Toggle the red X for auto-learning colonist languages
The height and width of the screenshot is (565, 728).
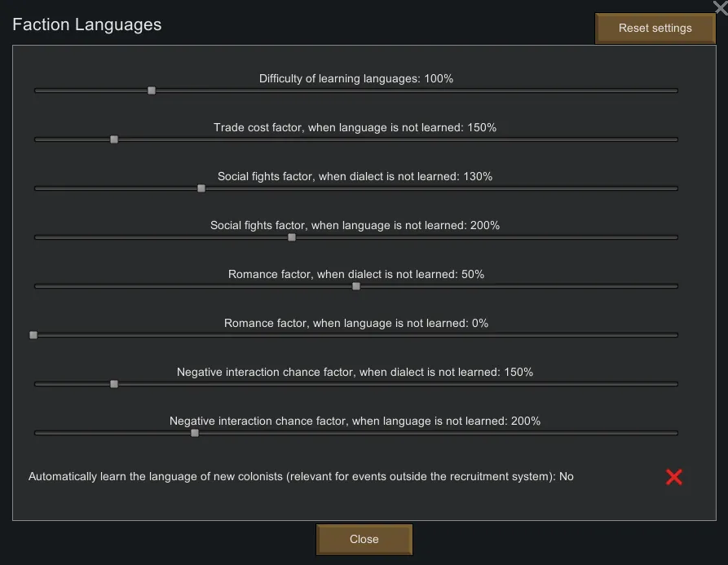click(x=673, y=477)
